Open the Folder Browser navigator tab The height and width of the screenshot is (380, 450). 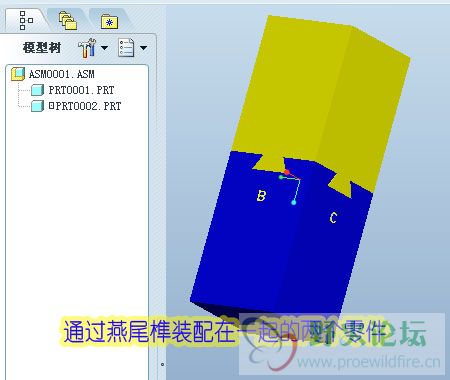68,21
